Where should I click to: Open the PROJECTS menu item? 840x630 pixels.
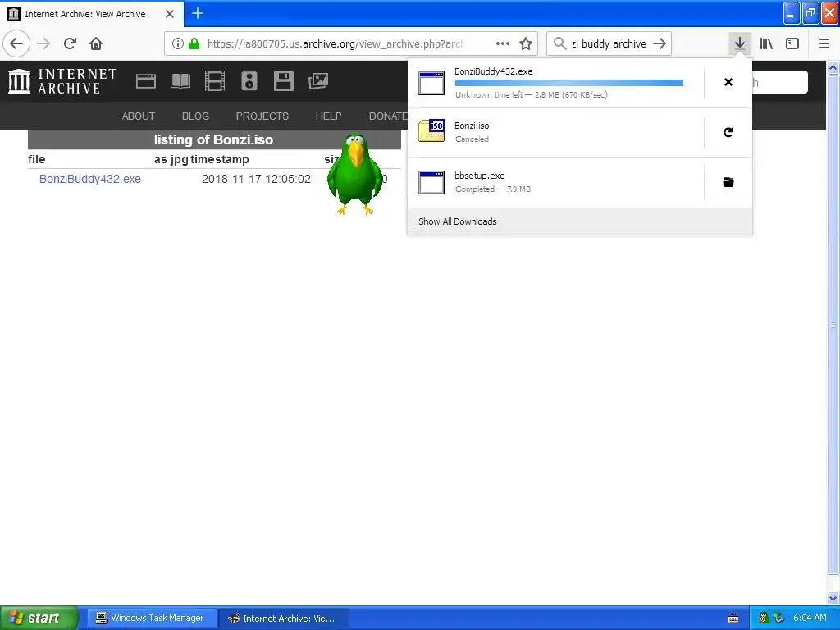[x=262, y=116]
